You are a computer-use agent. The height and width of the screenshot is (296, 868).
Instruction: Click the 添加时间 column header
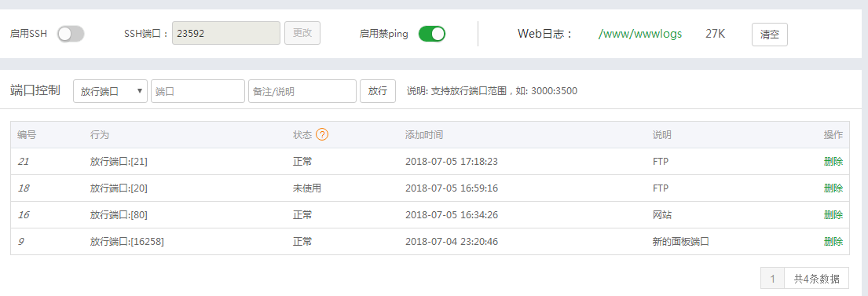pyautogui.click(x=424, y=134)
